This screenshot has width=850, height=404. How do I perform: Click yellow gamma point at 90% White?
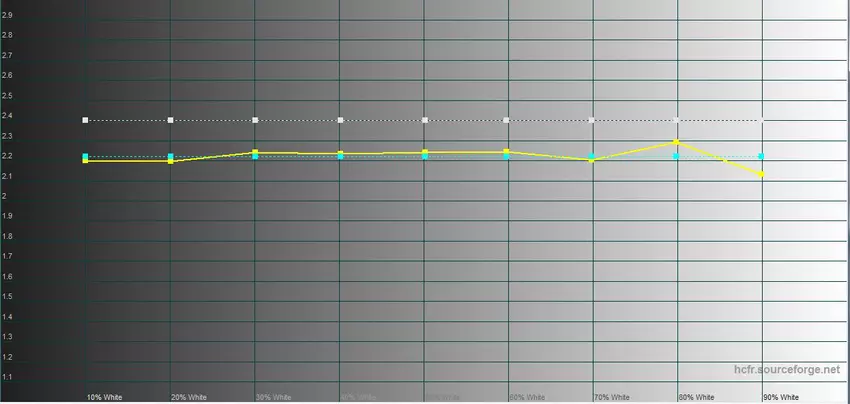click(x=762, y=174)
